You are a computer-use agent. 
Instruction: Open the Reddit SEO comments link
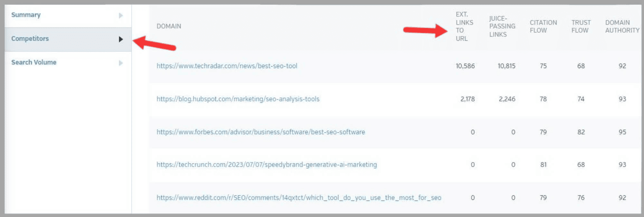point(299,198)
